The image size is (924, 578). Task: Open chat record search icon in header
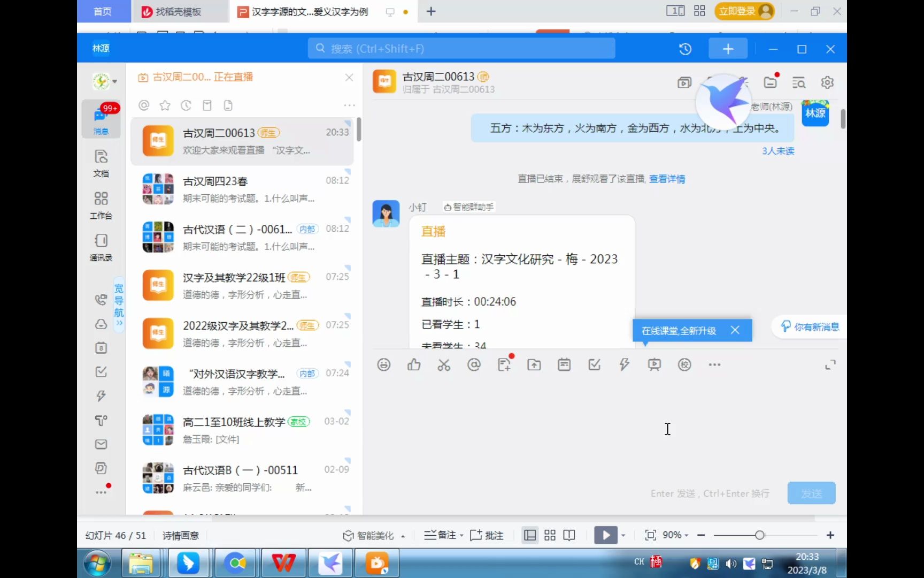click(x=798, y=82)
